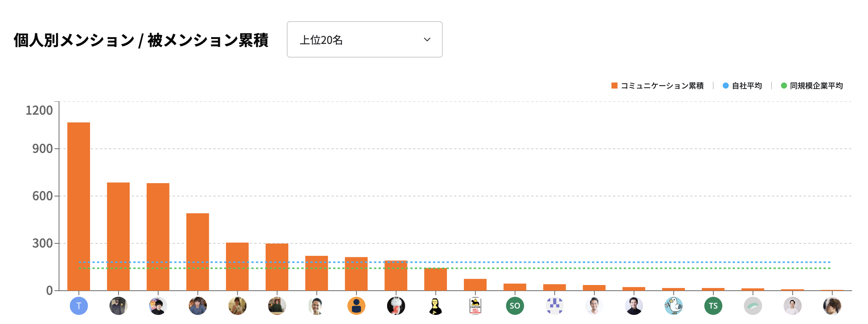Click the green dotted average line
Screen dimensions: 868x324
click(x=454, y=268)
